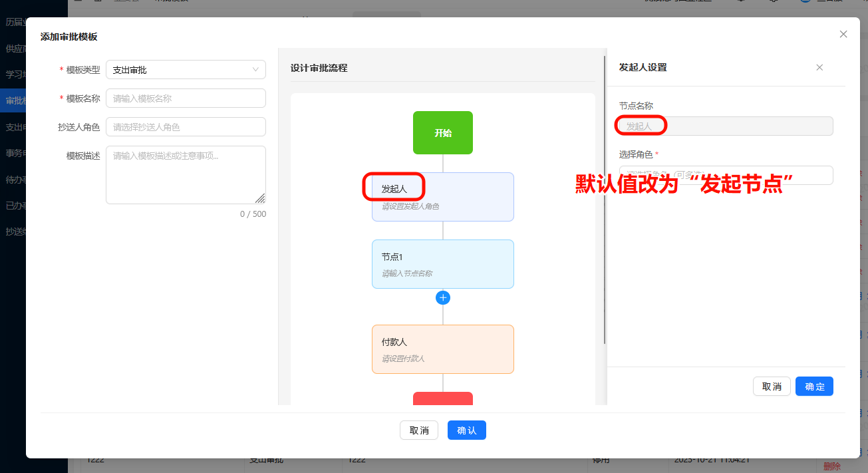Open the 模板类型 dropdown
868x473 pixels.
pyautogui.click(x=186, y=69)
